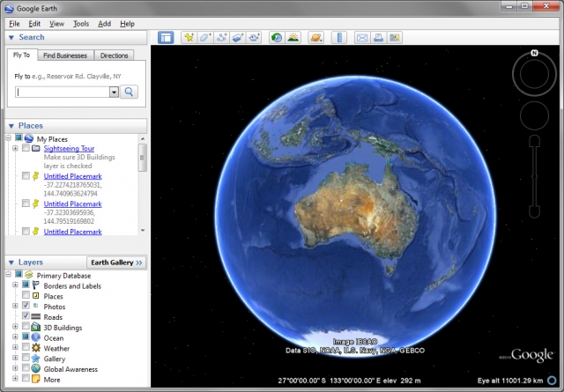The height and width of the screenshot is (392, 564).
Task: Uncheck the Photos layer
Action: pos(26,306)
